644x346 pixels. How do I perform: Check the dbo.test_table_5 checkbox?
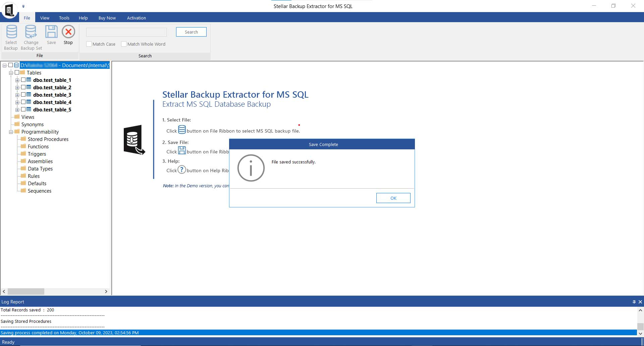click(x=23, y=109)
